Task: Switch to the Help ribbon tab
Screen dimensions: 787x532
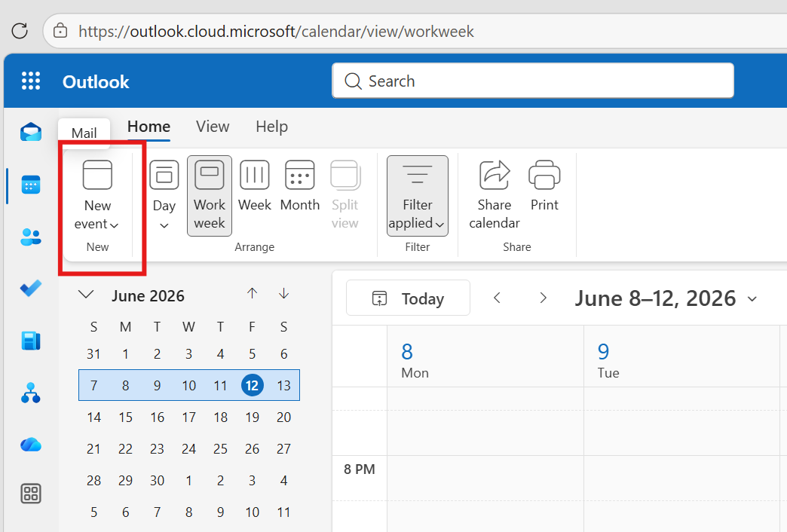Action: [271, 127]
